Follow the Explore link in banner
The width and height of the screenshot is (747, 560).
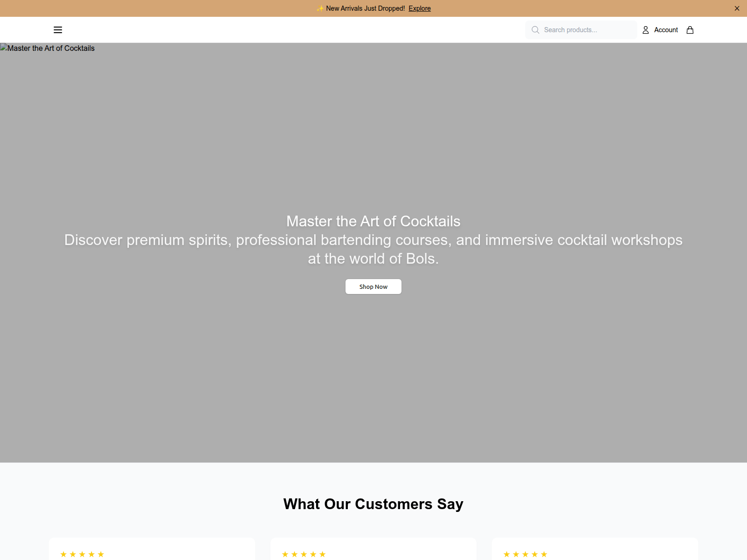420,8
